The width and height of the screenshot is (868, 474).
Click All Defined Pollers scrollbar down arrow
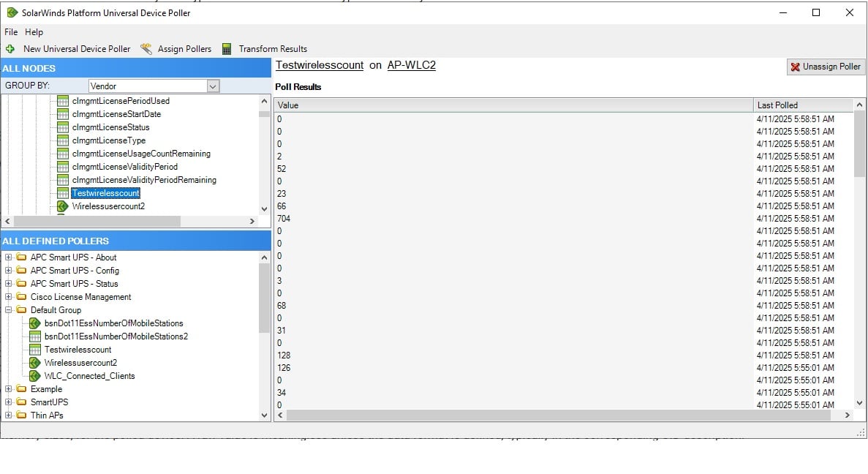[x=264, y=415]
